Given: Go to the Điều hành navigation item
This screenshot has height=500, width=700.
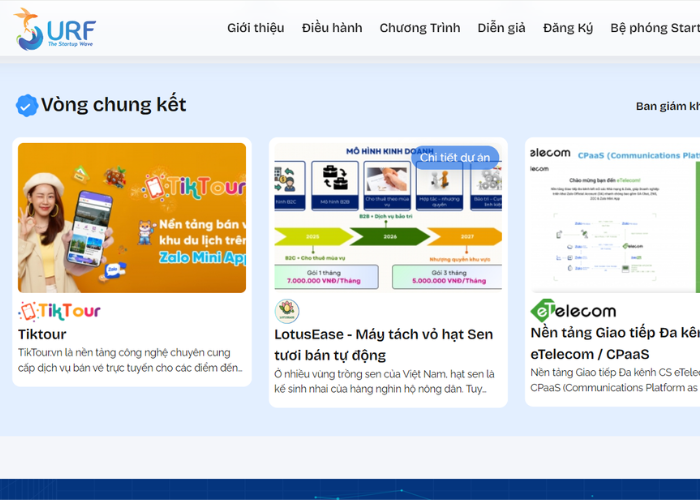Looking at the screenshot, I should tap(332, 28).
